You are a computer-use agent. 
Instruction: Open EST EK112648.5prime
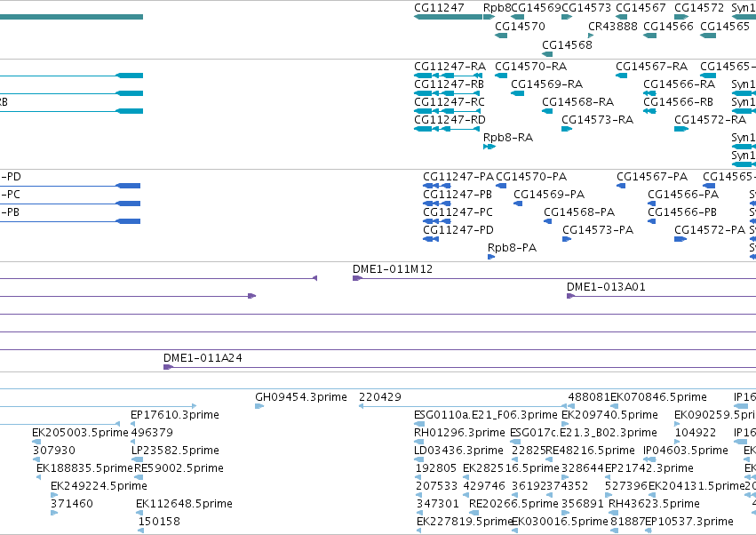click(x=184, y=504)
